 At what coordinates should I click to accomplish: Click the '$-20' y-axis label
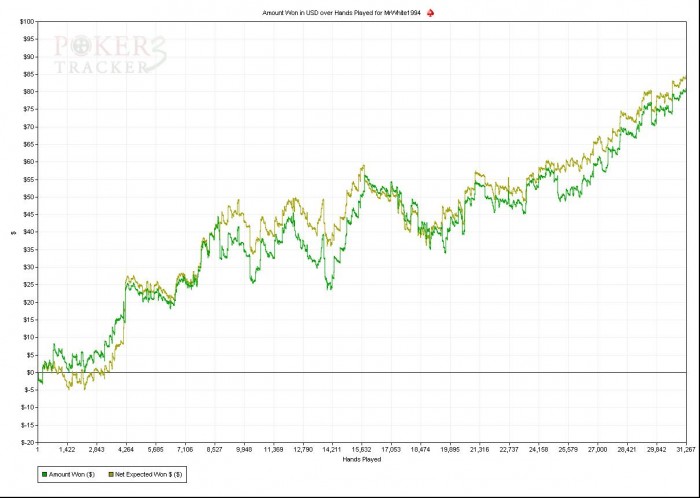[x=28, y=443]
